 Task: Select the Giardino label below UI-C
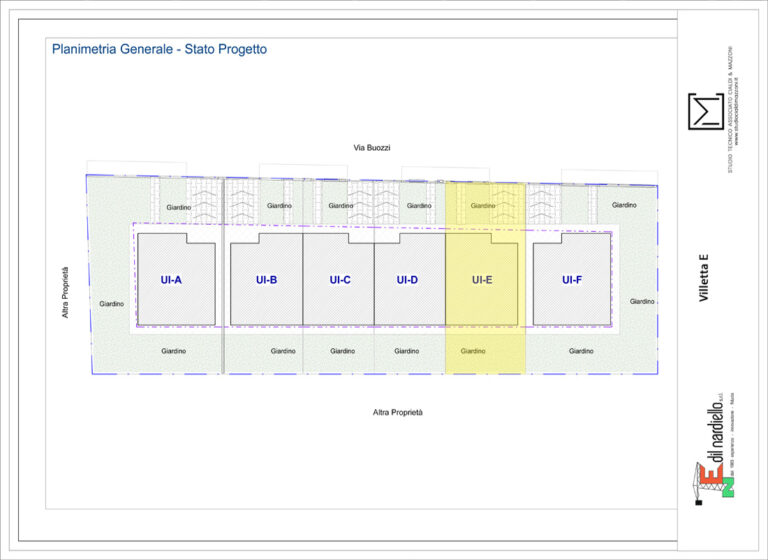(x=342, y=351)
